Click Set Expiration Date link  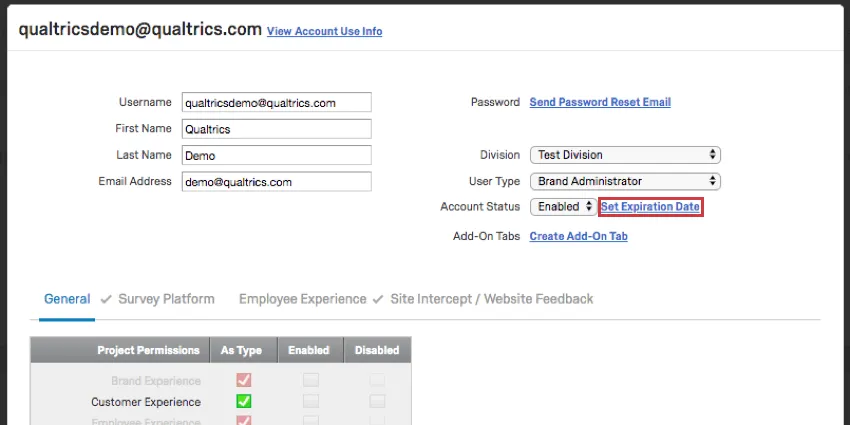(650, 207)
